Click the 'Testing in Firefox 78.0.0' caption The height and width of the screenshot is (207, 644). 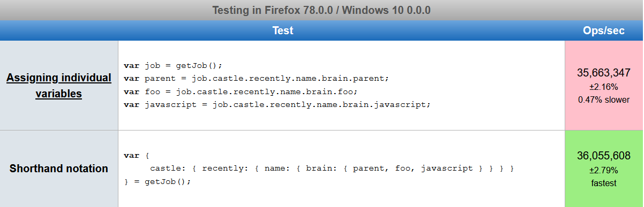coord(321,10)
